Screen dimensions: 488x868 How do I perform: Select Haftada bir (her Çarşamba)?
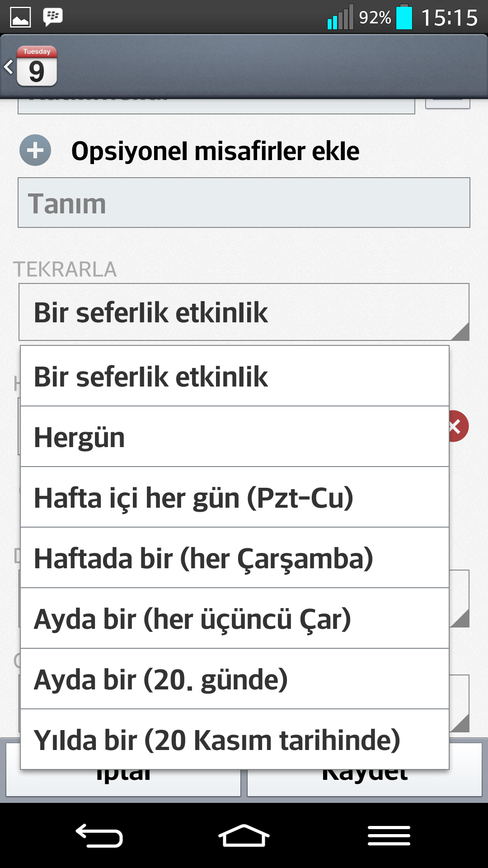235,558
